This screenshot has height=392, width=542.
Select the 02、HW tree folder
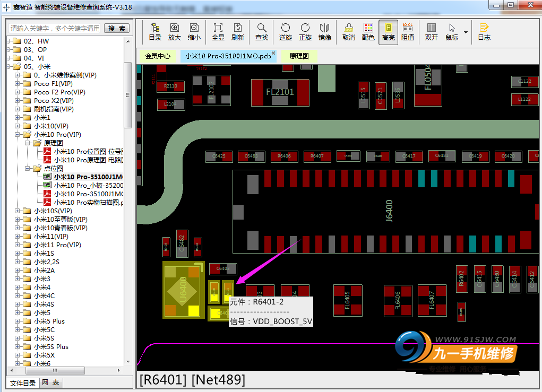pos(36,41)
